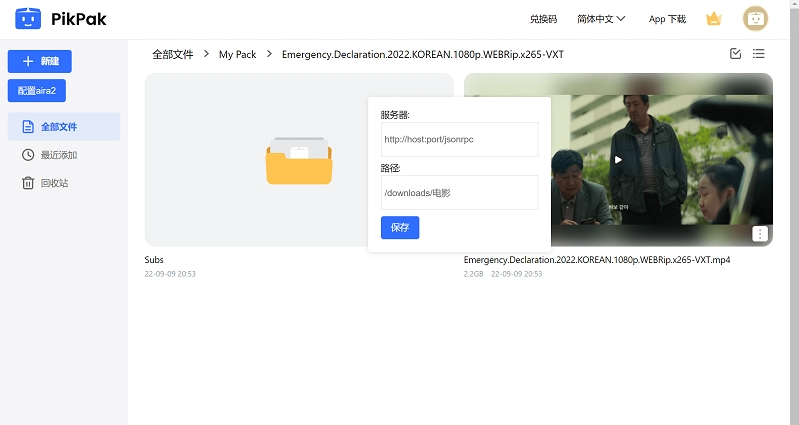Click the 2.2GB file size text
The height and width of the screenshot is (425, 799).
[x=473, y=274]
